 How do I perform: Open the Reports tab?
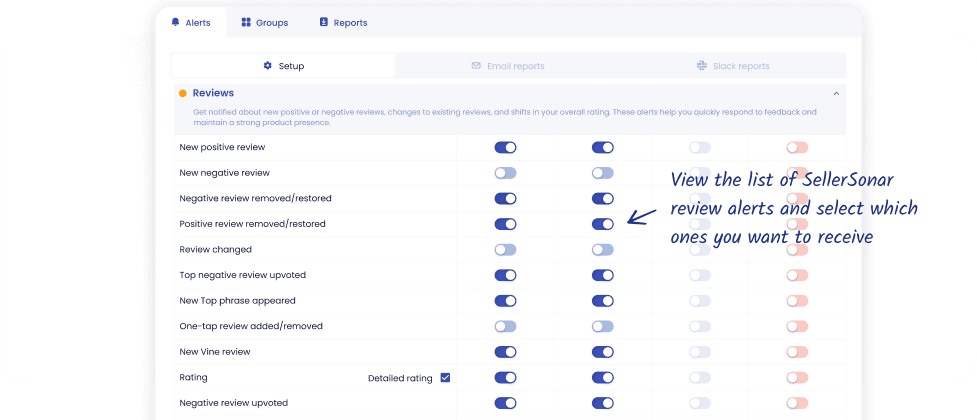(343, 23)
